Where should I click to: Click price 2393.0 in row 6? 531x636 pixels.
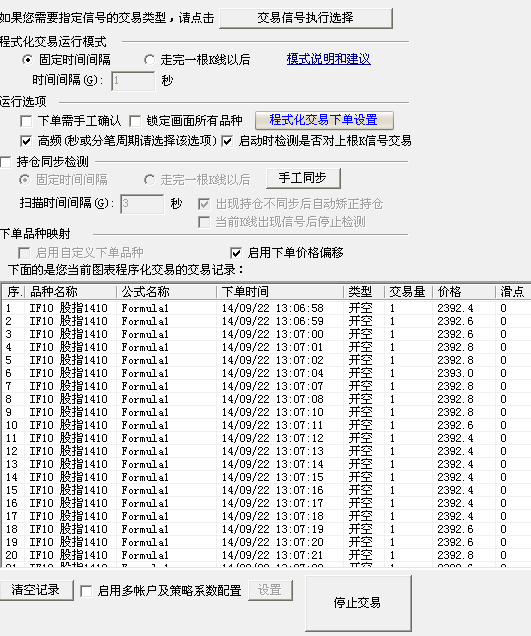click(455, 373)
